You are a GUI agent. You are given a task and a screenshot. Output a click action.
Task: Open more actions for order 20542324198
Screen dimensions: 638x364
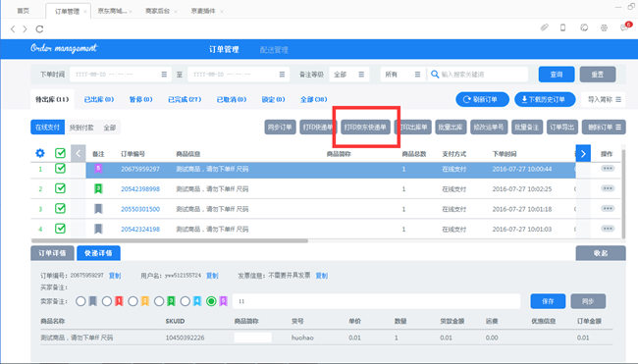608,229
